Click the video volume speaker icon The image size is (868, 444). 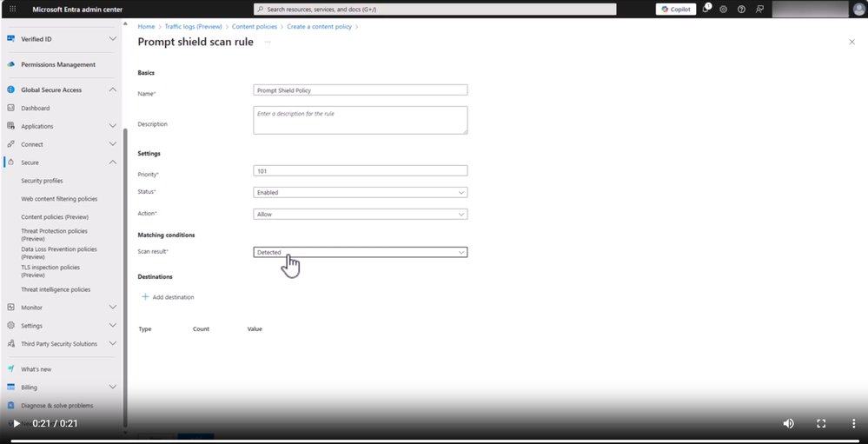tap(788, 423)
